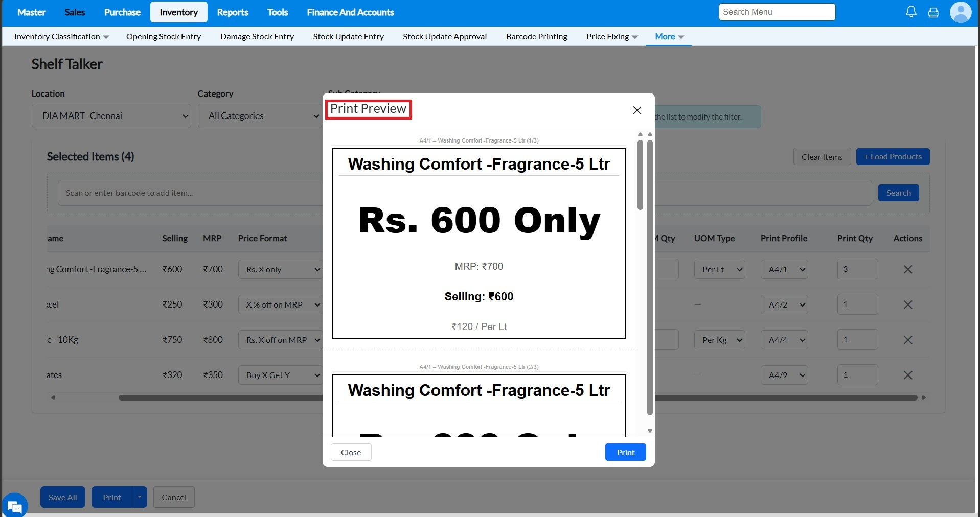Expand the Inventory Classification submenu

tap(61, 36)
